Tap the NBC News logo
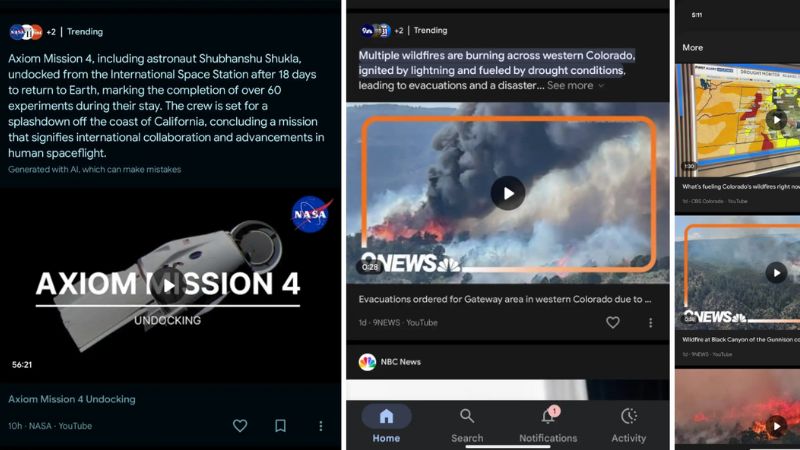The height and width of the screenshot is (450, 800). click(x=367, y=362)
